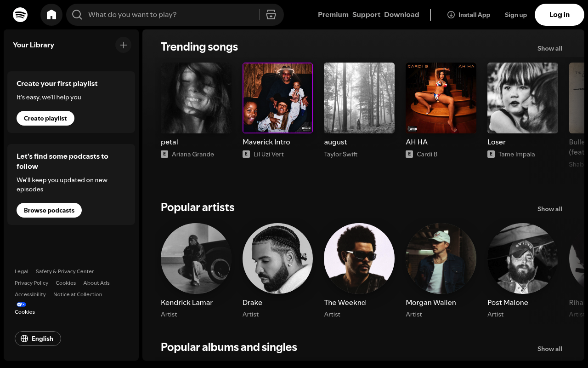Click the search magnifier icon
588x368 pixels.
coord(77,15)
